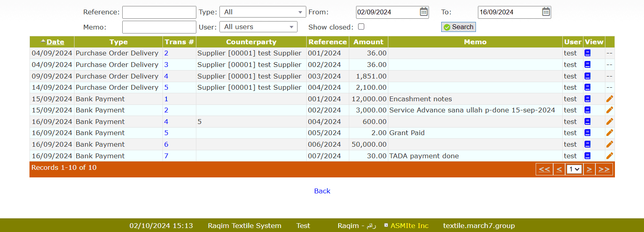Expand the Type dropdown
Screen dimensions: 644x232
[262, 12]
